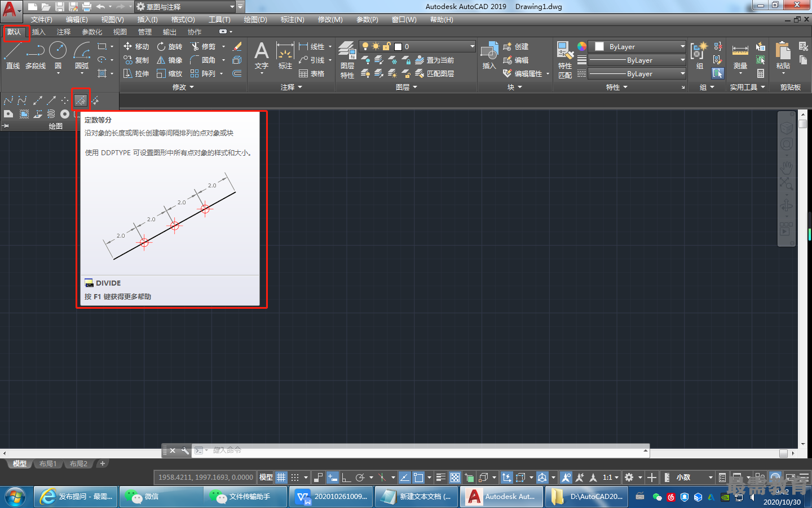Open the 文件(F) menu
The image size is (812, 508).
click(x=42, y=20)
